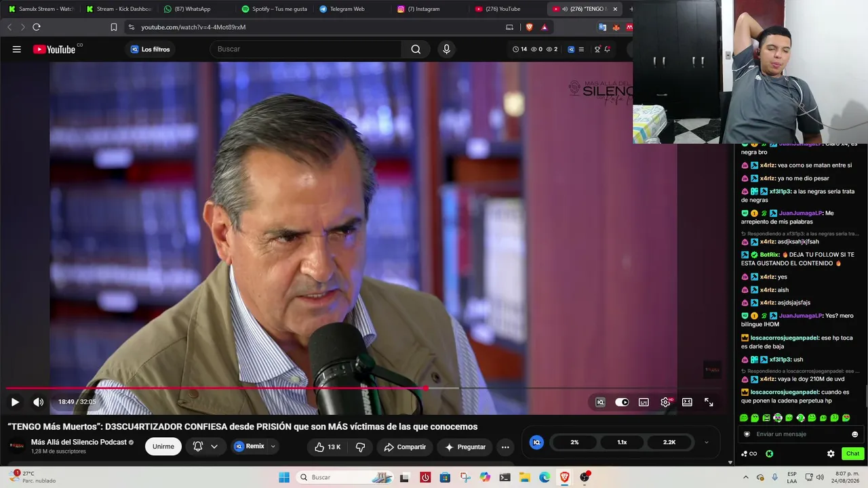
Task: Open Windows Start menu
Action: [284, 477]
